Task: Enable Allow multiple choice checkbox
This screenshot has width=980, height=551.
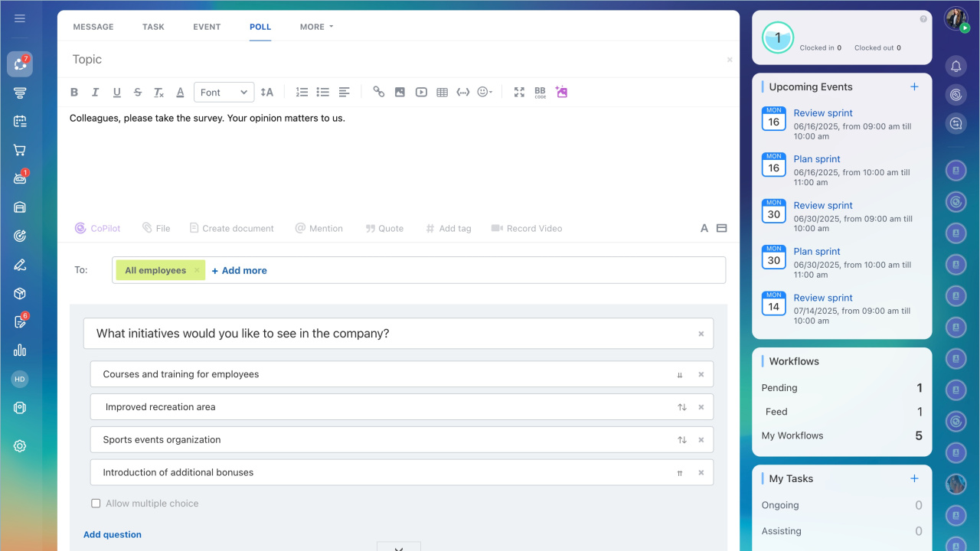Action: click(96, 504)
